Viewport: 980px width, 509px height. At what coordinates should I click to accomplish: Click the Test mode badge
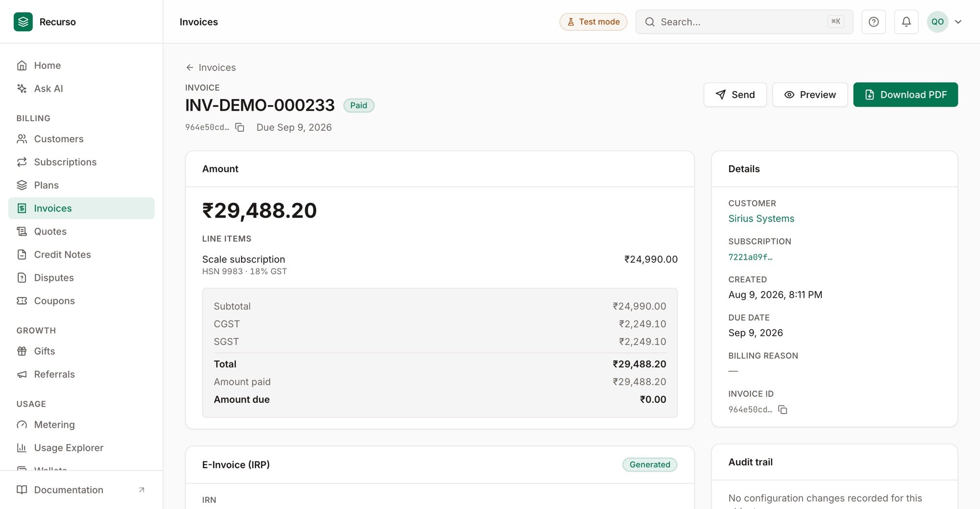593,22
